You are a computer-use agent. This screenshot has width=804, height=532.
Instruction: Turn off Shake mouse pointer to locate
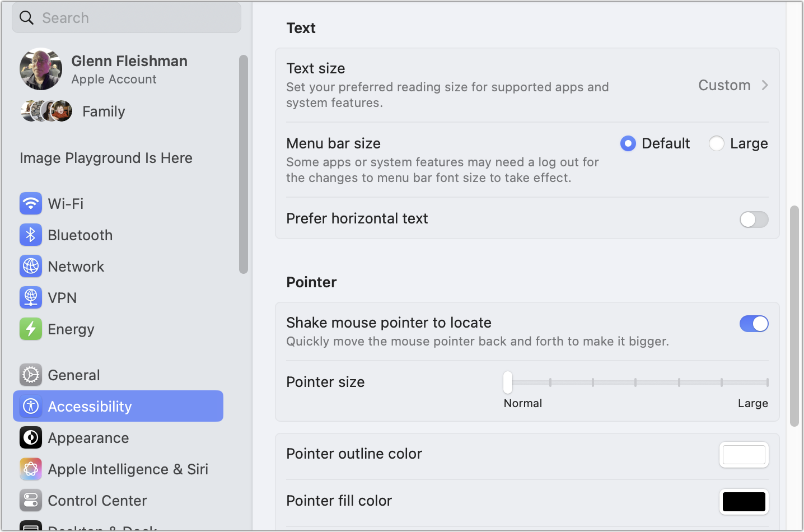pos(754,324)
